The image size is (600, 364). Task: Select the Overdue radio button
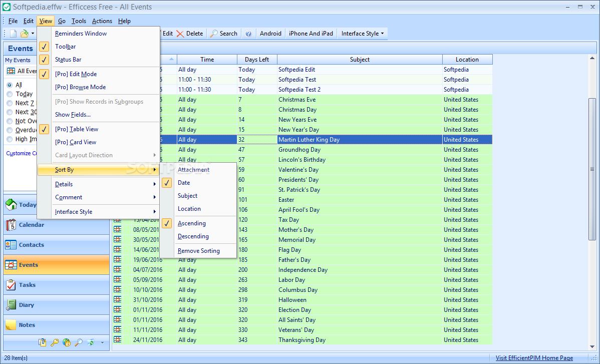coord(10,130)
